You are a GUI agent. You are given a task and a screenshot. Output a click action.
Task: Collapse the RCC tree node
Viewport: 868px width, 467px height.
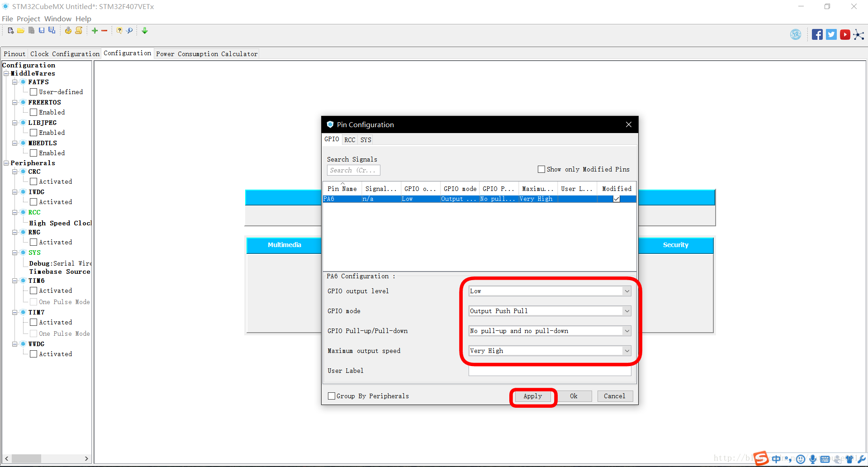click(15, 212)
